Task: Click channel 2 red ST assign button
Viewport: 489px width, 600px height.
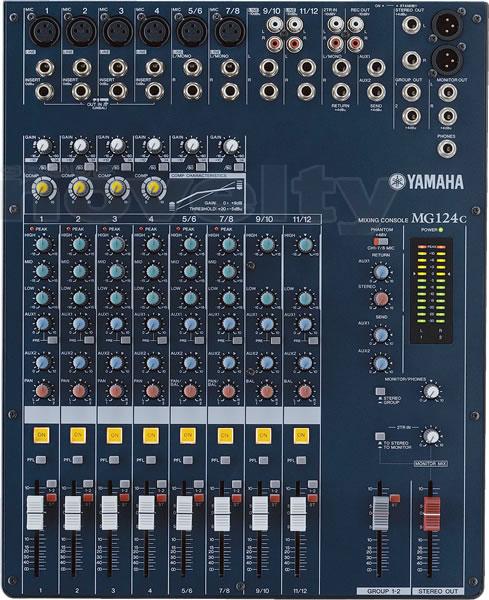Action: tap(88, 498)
